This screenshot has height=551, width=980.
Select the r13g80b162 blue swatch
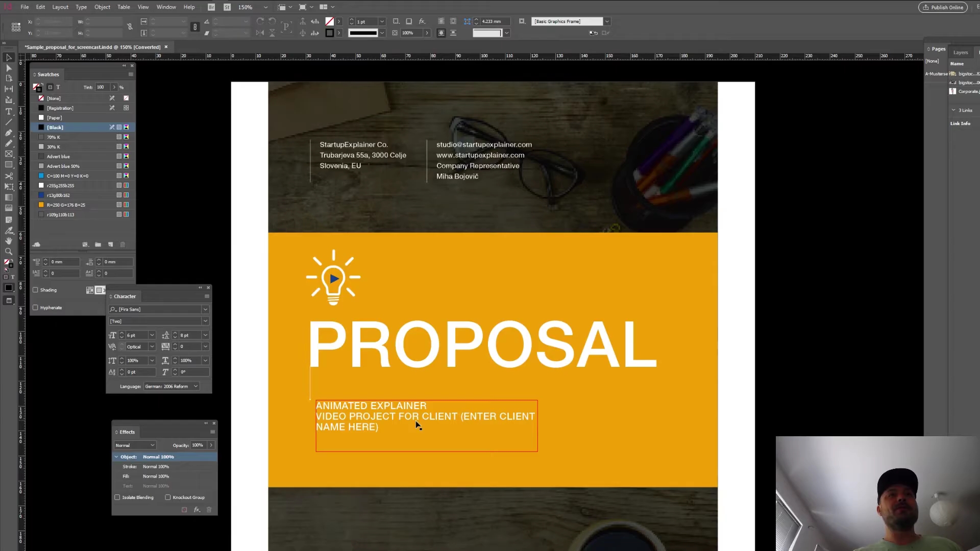click(x=82, y=195)
